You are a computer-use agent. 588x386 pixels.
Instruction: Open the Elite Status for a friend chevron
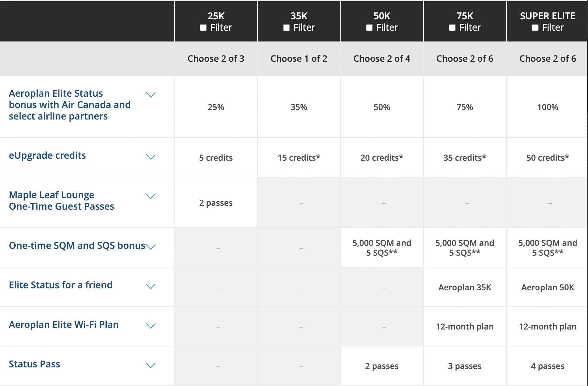[x=150, y=286]
